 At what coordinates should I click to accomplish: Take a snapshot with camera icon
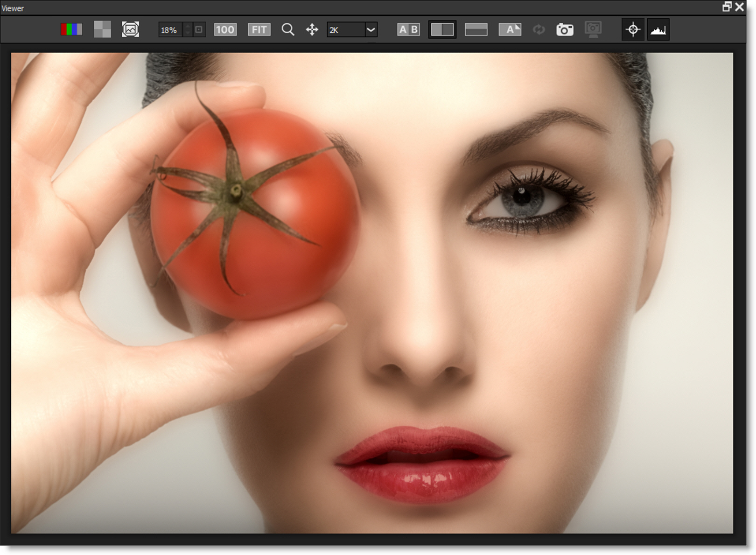click(565, 30)
